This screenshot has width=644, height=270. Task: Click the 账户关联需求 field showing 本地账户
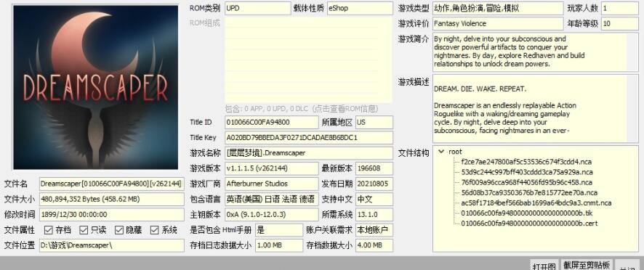pos(374,230)
